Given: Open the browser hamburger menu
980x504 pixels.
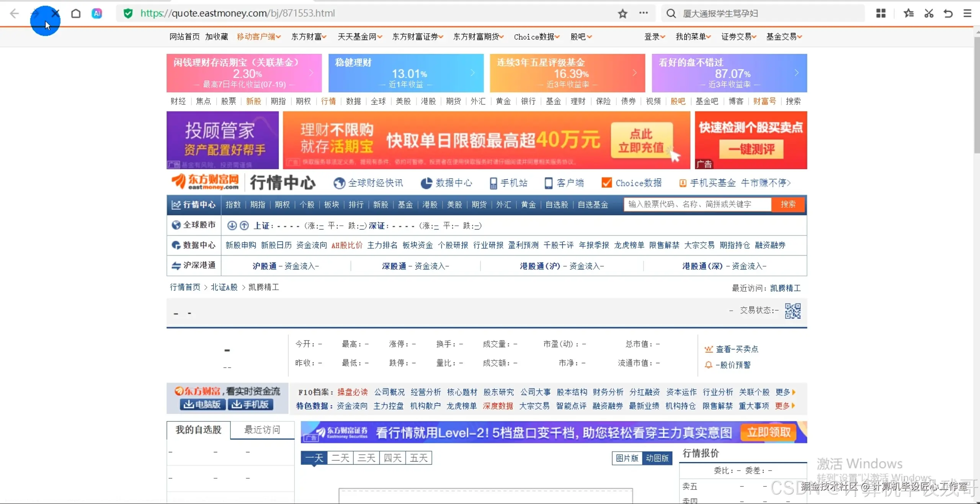Looking at the screenshot, I should 967,13.
